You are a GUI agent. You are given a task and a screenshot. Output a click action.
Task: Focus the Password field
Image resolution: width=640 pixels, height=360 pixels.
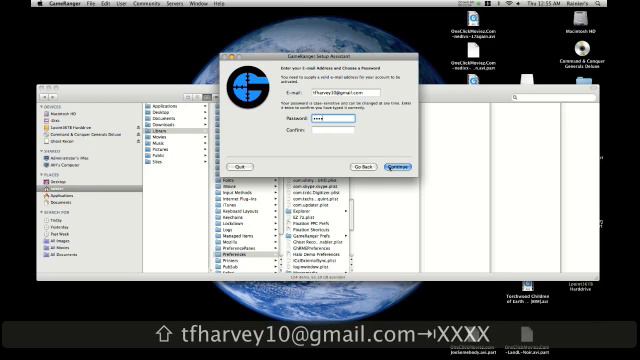(333, 118)
